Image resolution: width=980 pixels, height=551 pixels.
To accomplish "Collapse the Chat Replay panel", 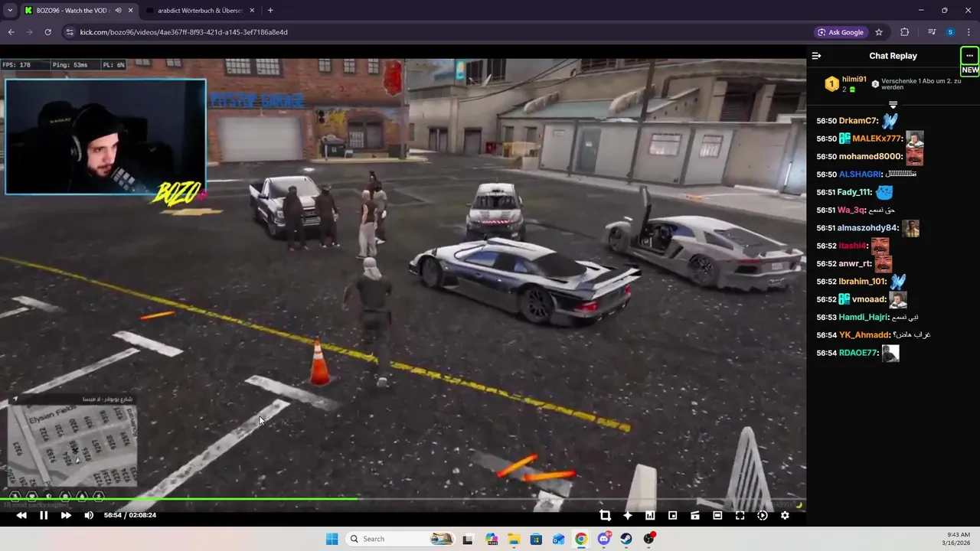I will click(816, 56).
